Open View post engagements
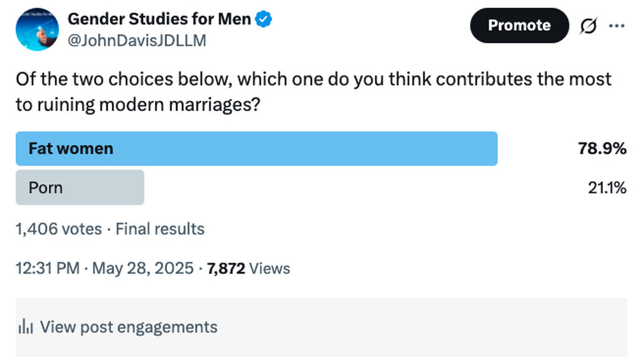 click(128, 327)
